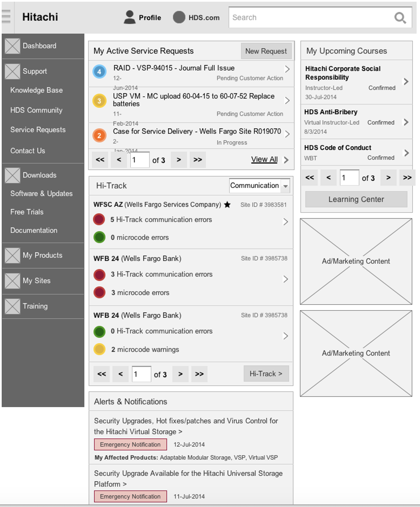Image resolution: width=420 pixels, height=507 pixels.
Task: Click the Downloads sidebar icon
Action: coord(12,175)
